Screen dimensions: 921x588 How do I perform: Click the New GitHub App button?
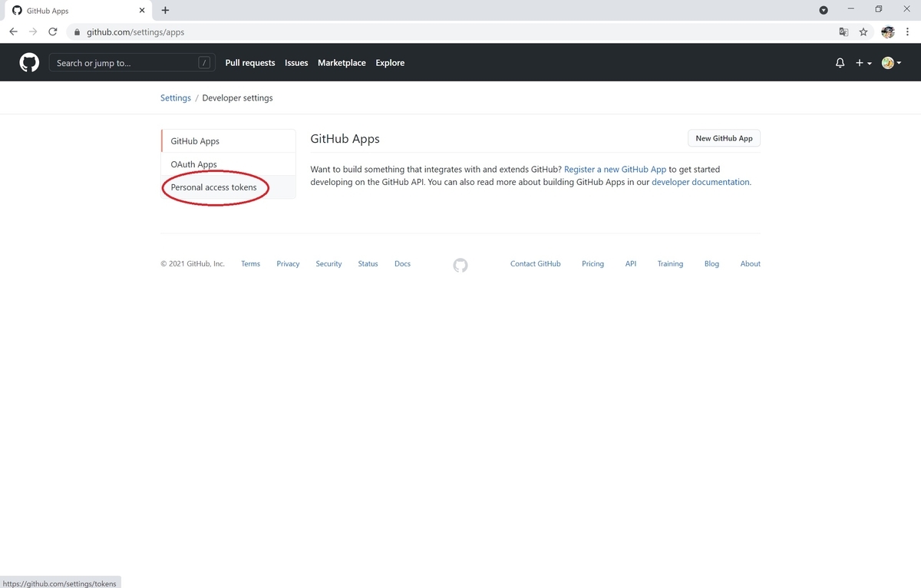pyautogui.click(x=724, y=138)
